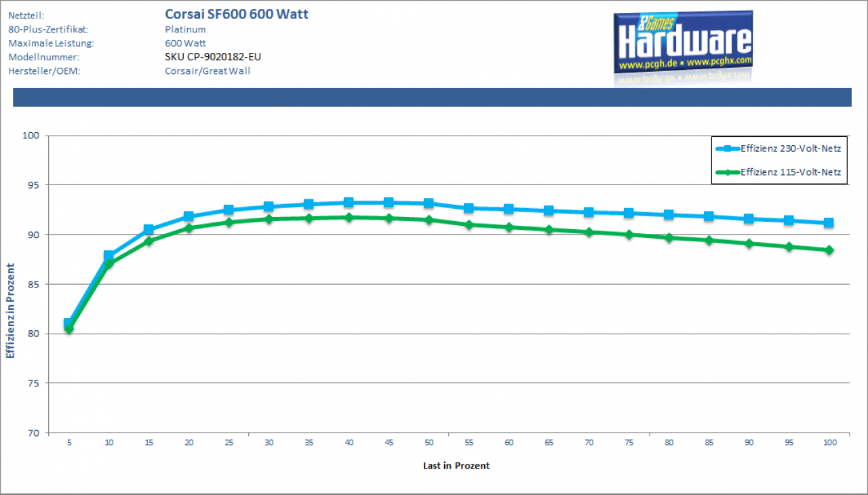868x495 pixels.
Task: Click the PC Games Hardware logo
Action: pos(683,42)
